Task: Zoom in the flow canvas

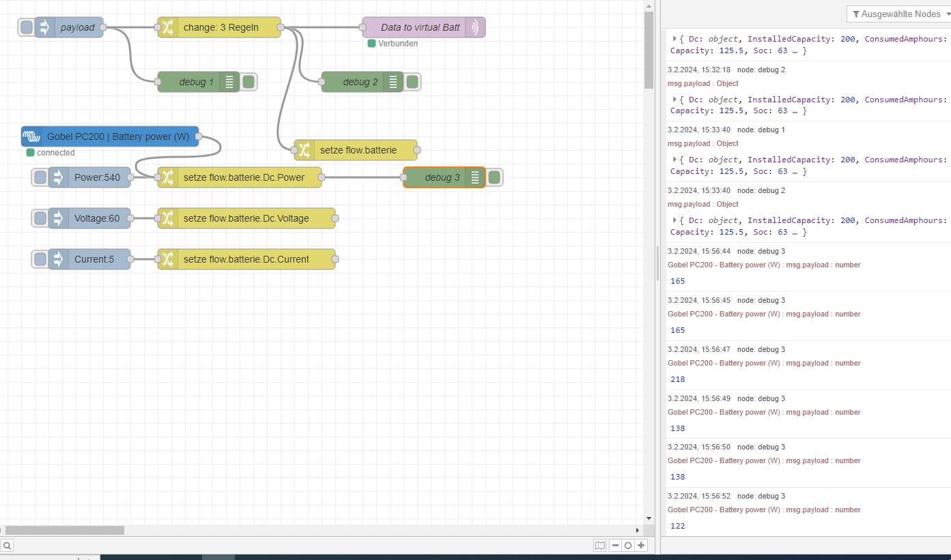Action: (641, 546)
